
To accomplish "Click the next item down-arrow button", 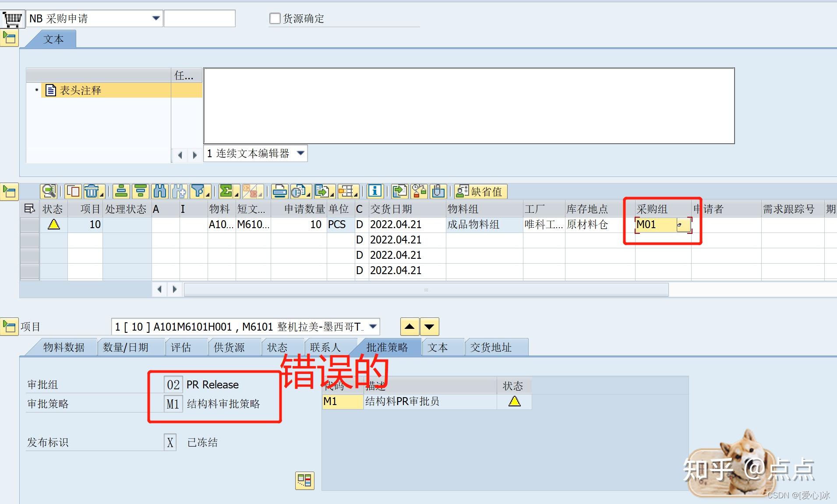I will click(x=429, y=326).
